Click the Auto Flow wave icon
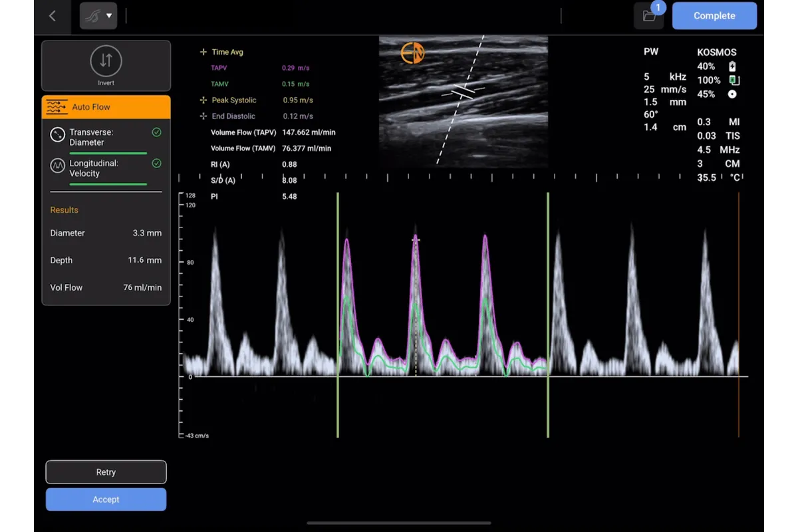 click(57, 107)
